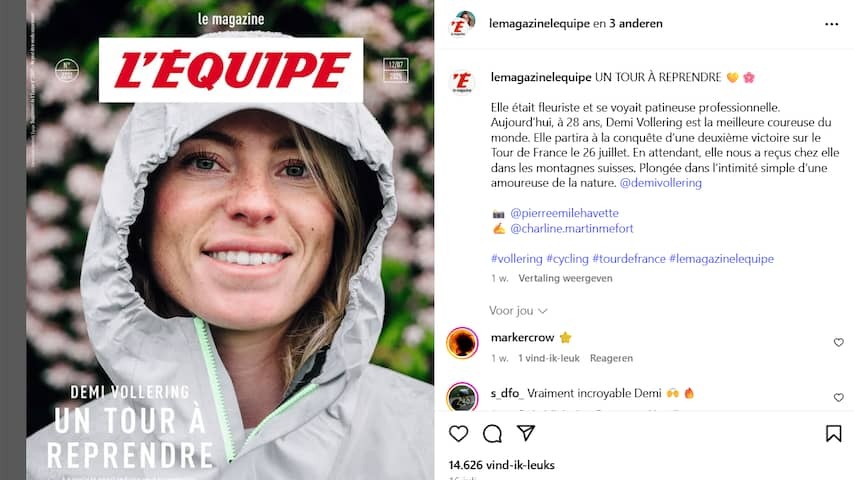Screen dimensions: 854x480
Task: Open @demivollering mention link
Action: 661,183
